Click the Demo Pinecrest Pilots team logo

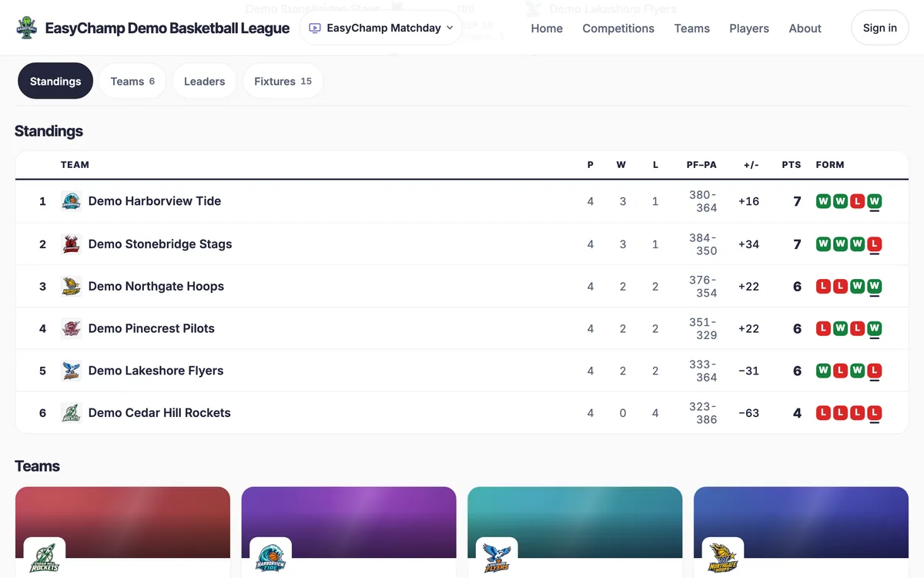[71, 328]
